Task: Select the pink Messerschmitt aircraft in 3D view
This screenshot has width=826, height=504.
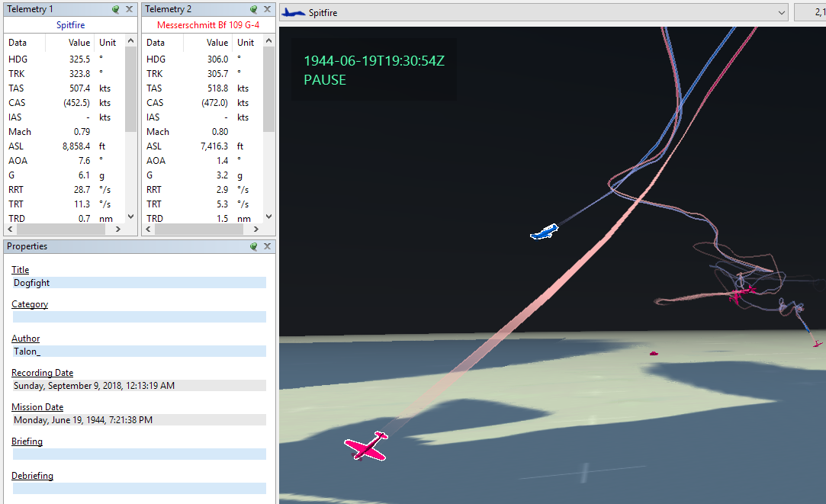Action: pyautogui.click(x=367, y=447)
